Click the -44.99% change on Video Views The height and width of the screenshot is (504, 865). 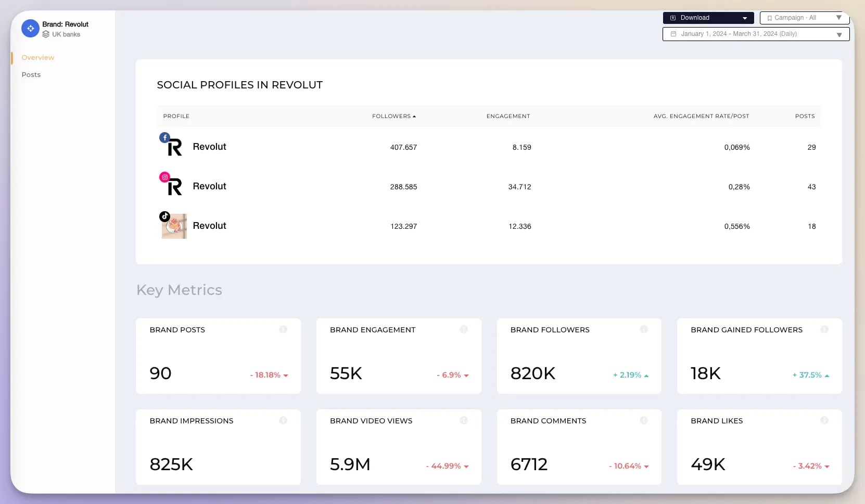[448, 466]
